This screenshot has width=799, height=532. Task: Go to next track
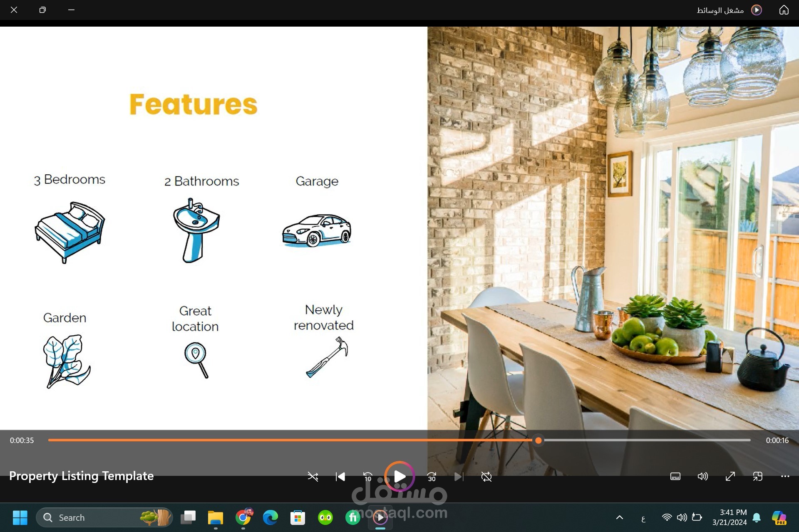coord(458,477)
